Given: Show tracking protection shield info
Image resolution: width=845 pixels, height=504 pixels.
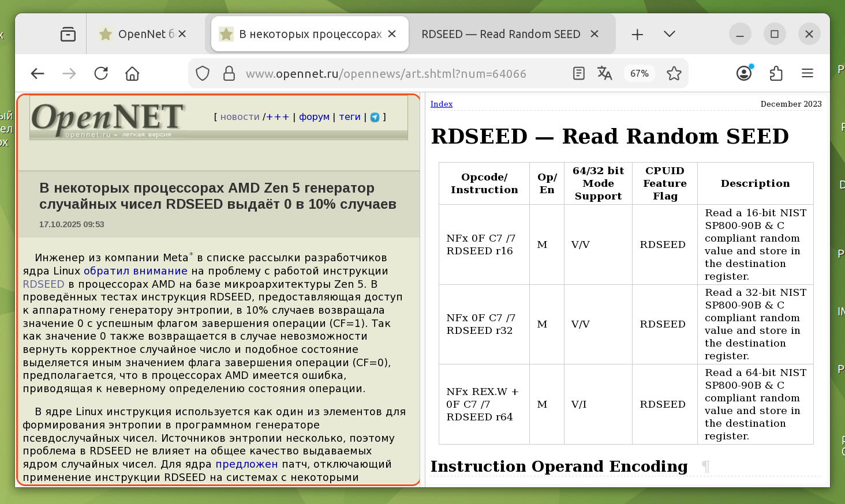Looking at the screenshot, I should tap(203, 74).
